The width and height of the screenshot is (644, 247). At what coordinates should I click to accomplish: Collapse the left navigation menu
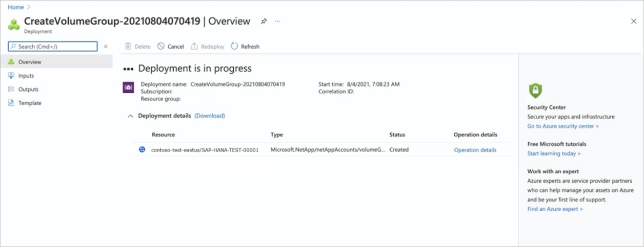[106, 47]
